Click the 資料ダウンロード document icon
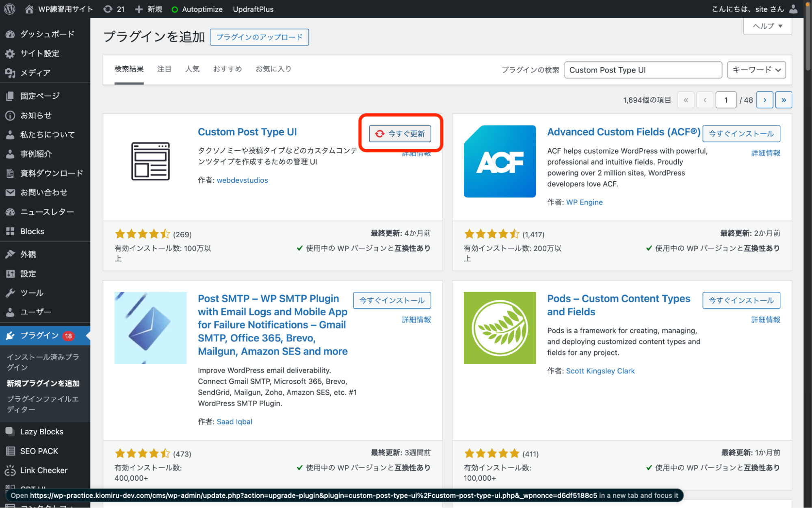812x508 pixels. 10,173
